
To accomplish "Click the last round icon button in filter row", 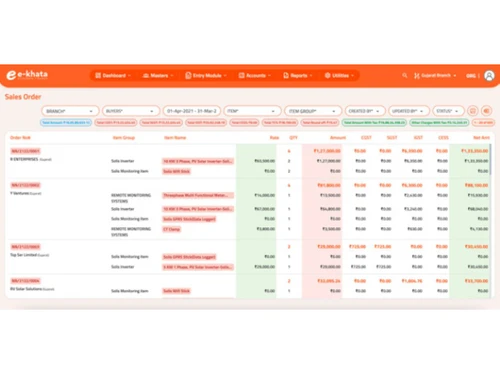I will tap(487, 111).
